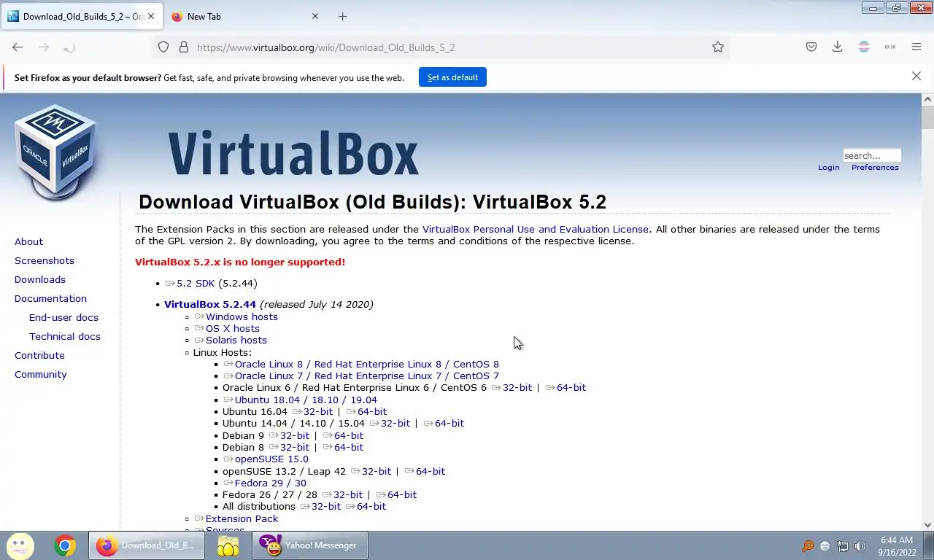Click the Forward navigation arrow
Screen dimensions: 934x560
(x=44, y=47)
